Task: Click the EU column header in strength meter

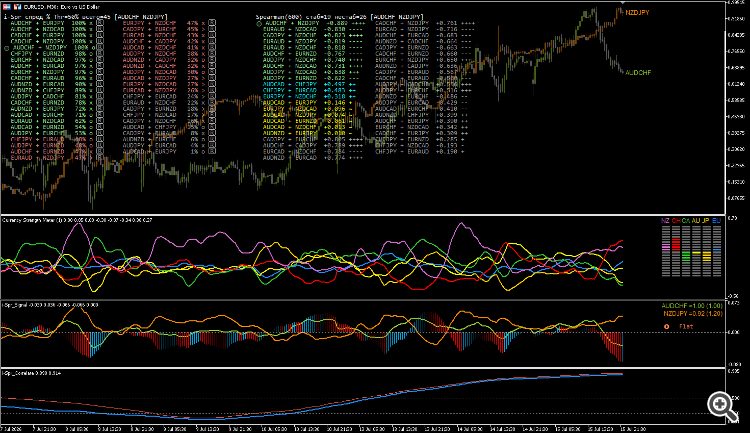Action: pyautogui.click(x=717, y=221)
